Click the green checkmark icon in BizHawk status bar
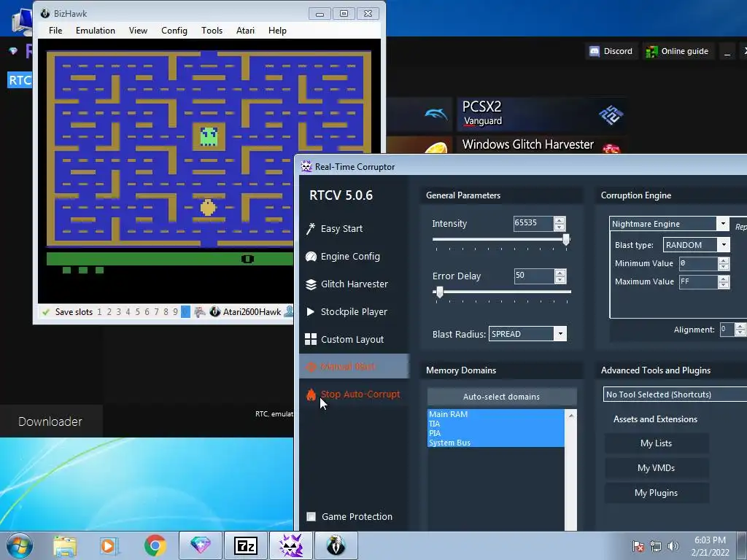Viewport: 747px width, 560px height. [x=46, y=312]
